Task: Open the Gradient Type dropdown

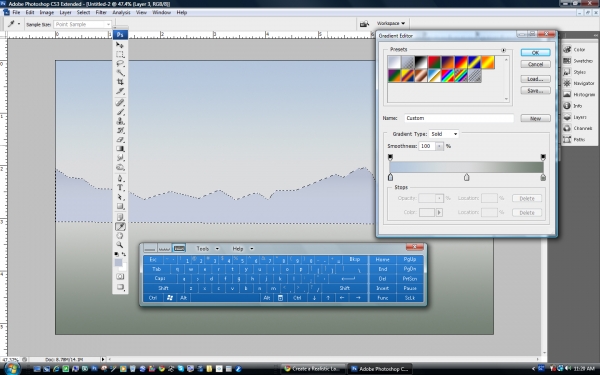Action: (444, 134)
